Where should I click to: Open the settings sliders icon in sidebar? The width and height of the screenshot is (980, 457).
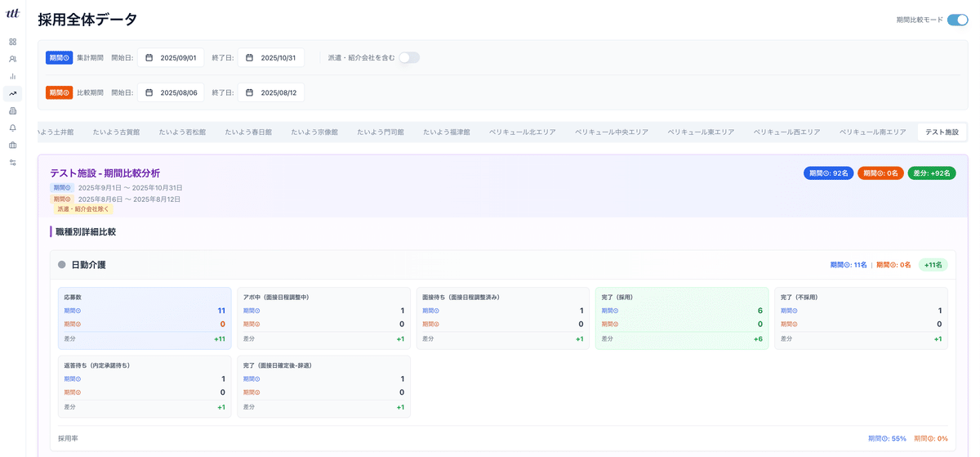click(12, 162)
